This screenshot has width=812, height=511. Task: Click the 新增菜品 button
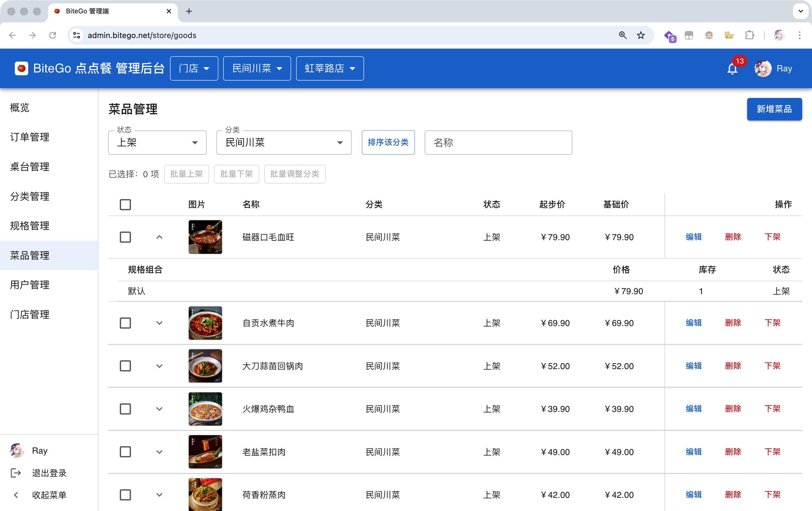(x=774, y=109)
